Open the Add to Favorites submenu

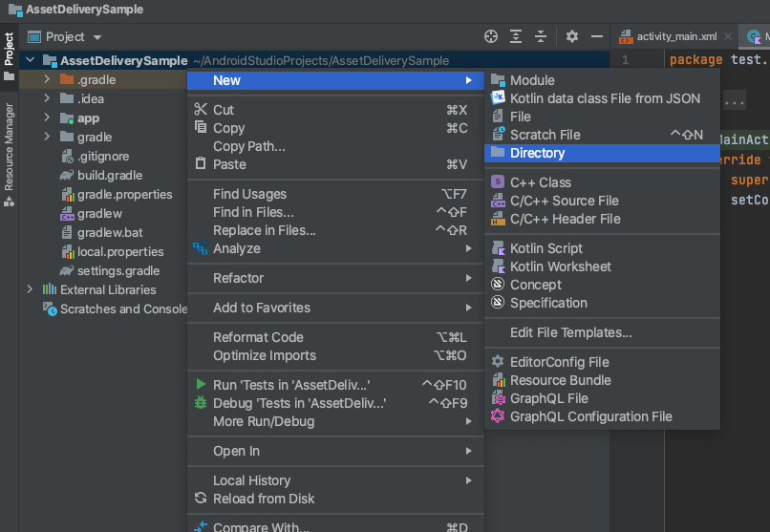click(335, 308)
